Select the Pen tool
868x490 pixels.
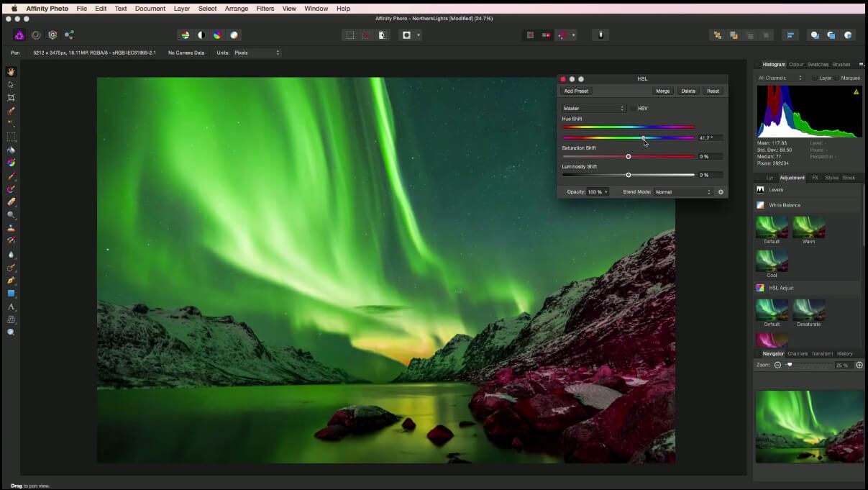tap(11, 280)
